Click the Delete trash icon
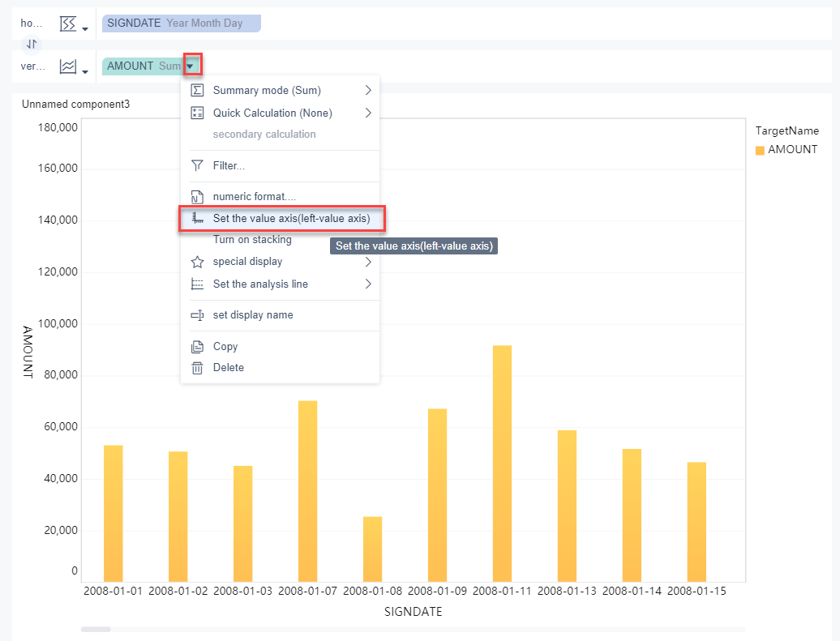Image resolution: width=840 pixels, height=641 pixels. tap(197, 368)
